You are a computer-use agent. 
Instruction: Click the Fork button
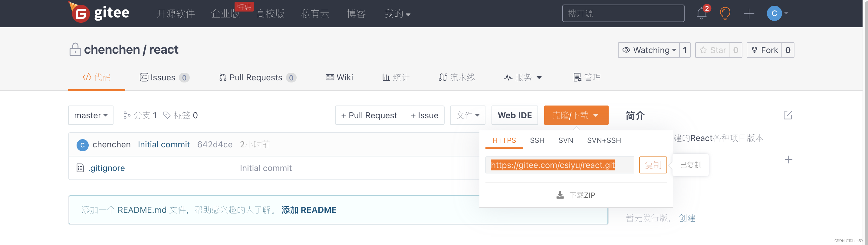click(764, 50)
